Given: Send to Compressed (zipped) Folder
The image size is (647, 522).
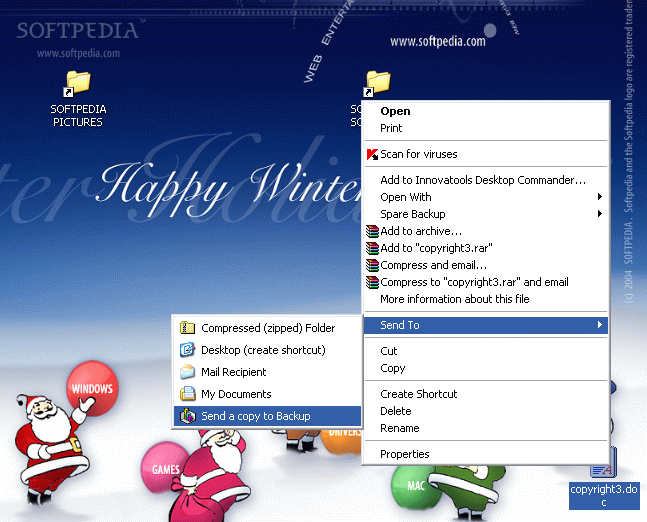Looking at the screenshot, I should point(267,328).
